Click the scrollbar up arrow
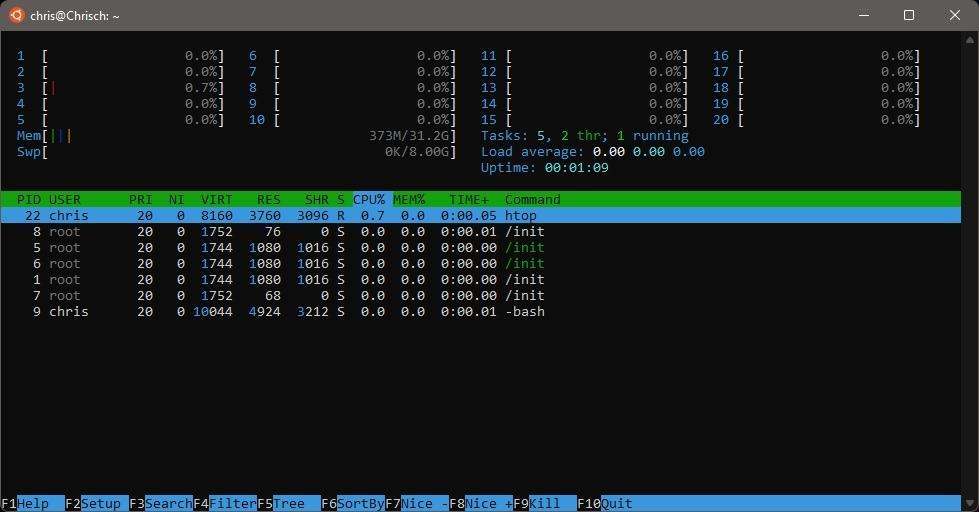The height and width of the screenshot is (512, 979). [970, 40]
